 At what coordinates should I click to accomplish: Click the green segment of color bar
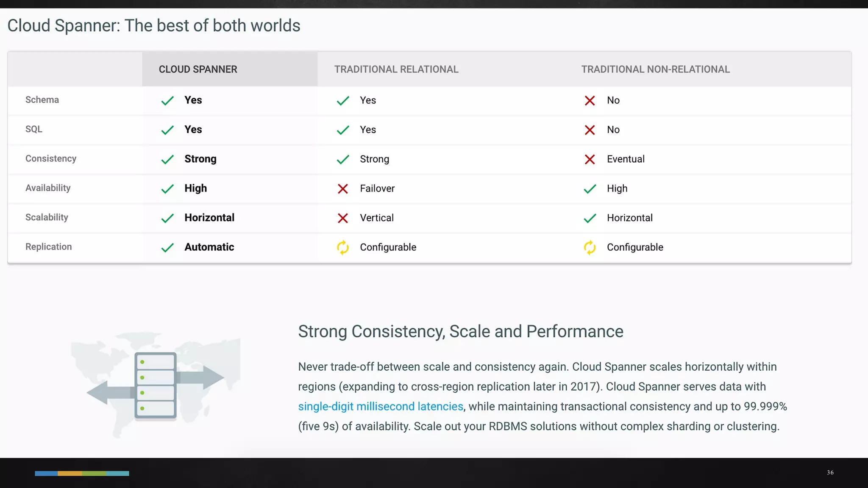94,473
